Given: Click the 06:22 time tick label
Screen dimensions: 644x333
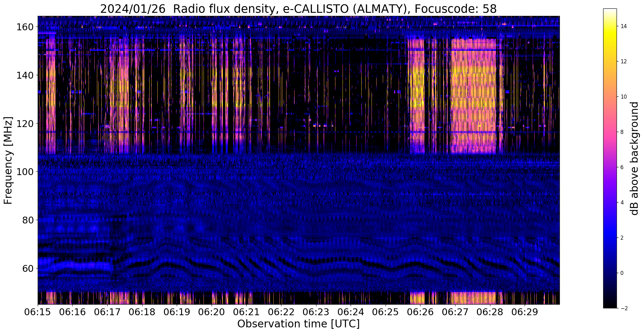Looking at the screenshot, I should coord(281,312).
